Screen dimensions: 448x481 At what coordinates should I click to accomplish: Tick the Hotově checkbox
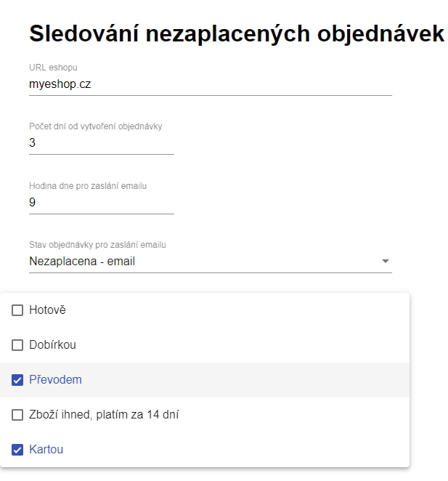coord(17,310)
